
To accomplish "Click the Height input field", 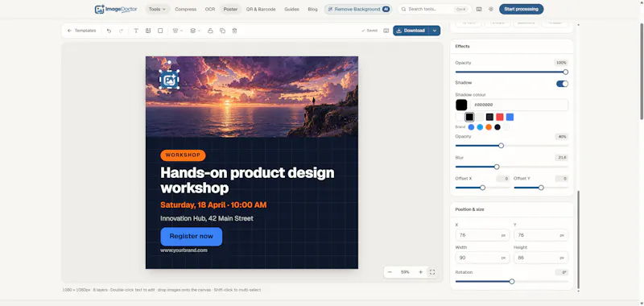I will pyautogui.click(x=541, y=258).
